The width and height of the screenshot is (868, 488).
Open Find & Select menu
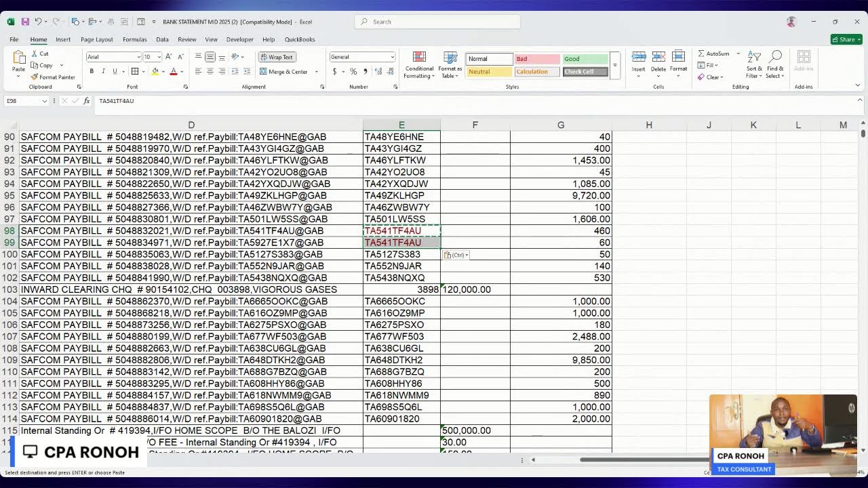coord(776,65)
